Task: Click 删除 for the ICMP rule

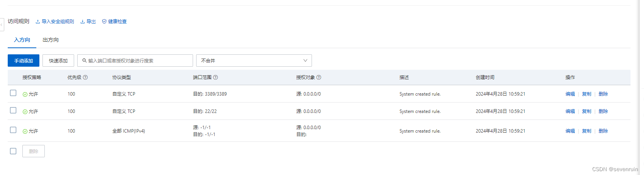Action: pos(603,131)
